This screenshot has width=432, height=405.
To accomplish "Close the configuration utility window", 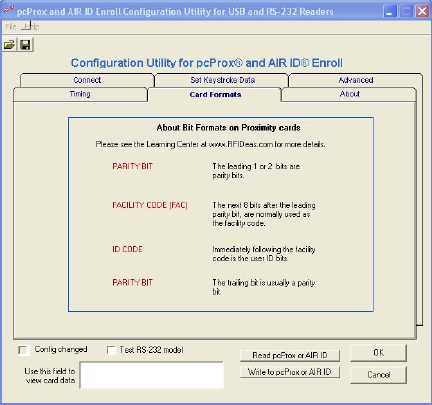I will coord(422,12).
